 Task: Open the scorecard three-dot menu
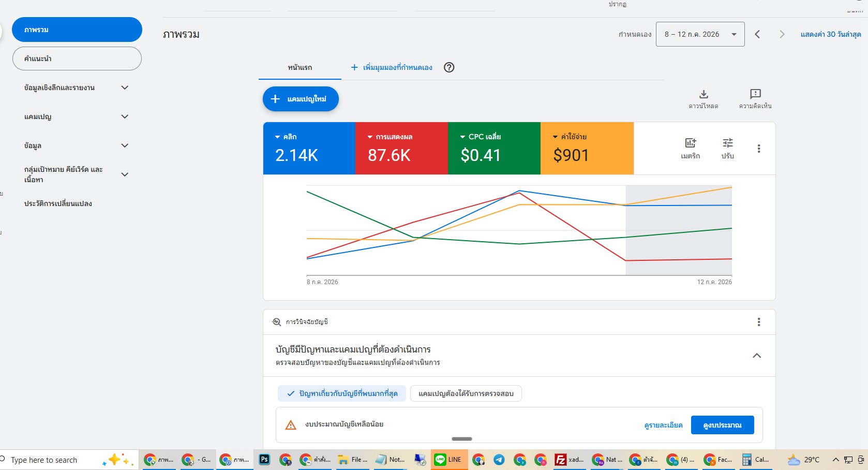pyautogui.click(x=759, y=149)
